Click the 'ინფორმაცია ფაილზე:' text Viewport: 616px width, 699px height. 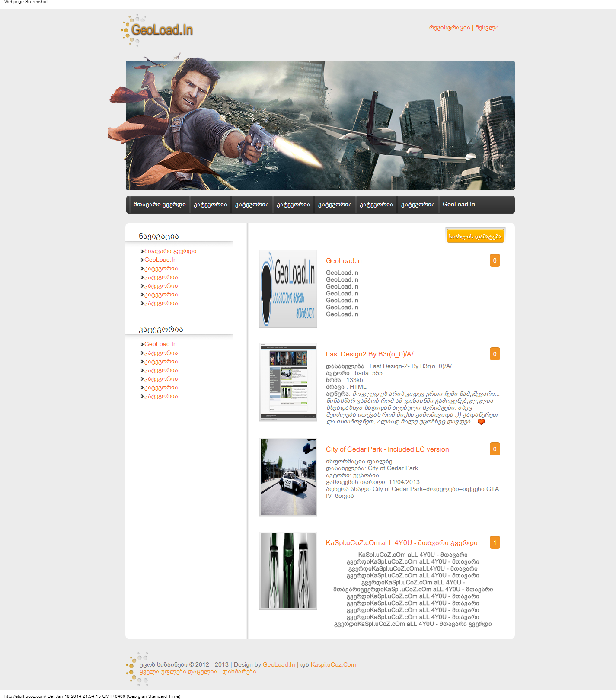tap(360, 462)
